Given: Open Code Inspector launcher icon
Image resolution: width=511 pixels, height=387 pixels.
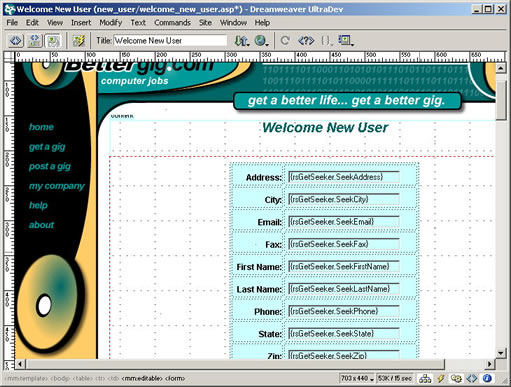Looking at the screenshot, I should (x=472, y=379).
